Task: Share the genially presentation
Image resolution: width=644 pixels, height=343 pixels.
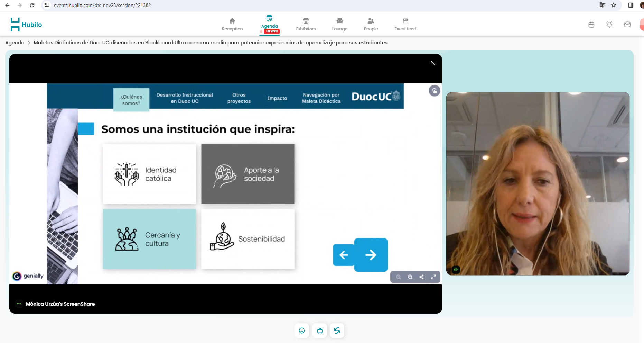Action: point(421,277)
